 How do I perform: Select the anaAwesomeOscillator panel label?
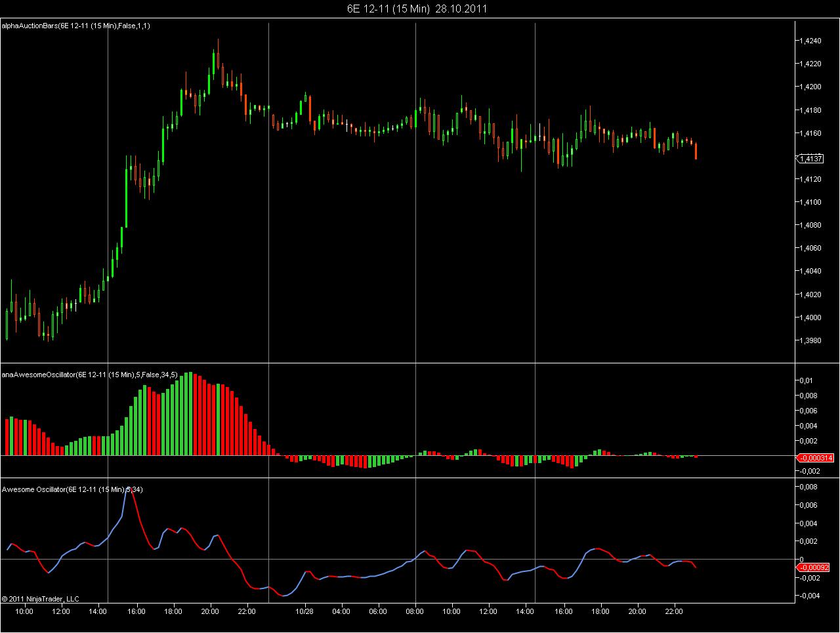[x=90, y=375]
